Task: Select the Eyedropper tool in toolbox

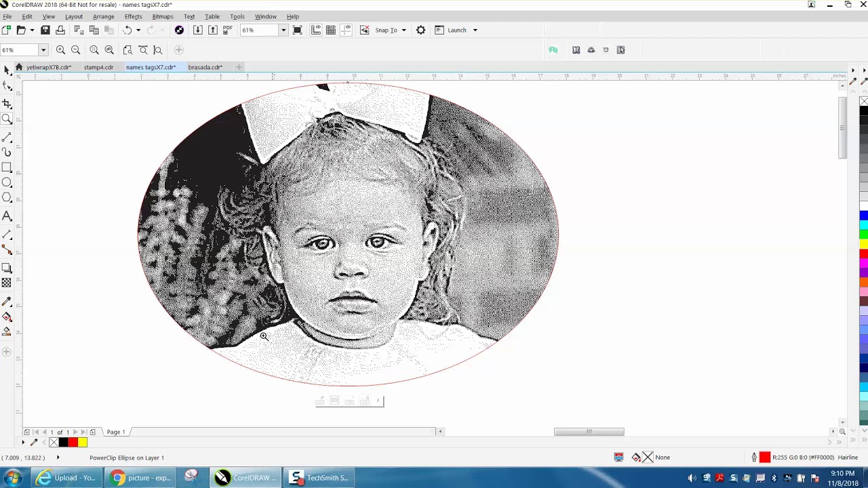Action: [x=7, y=302]
